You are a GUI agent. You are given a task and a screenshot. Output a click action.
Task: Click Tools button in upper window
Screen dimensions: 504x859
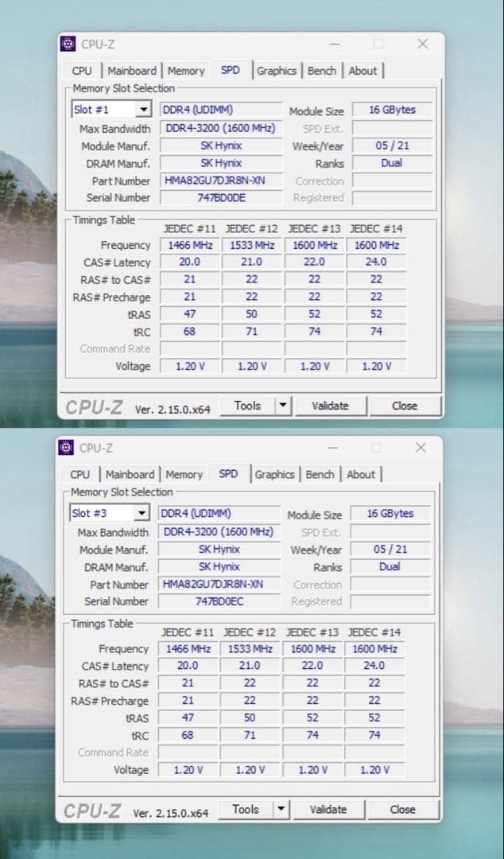tap(247, 406)
